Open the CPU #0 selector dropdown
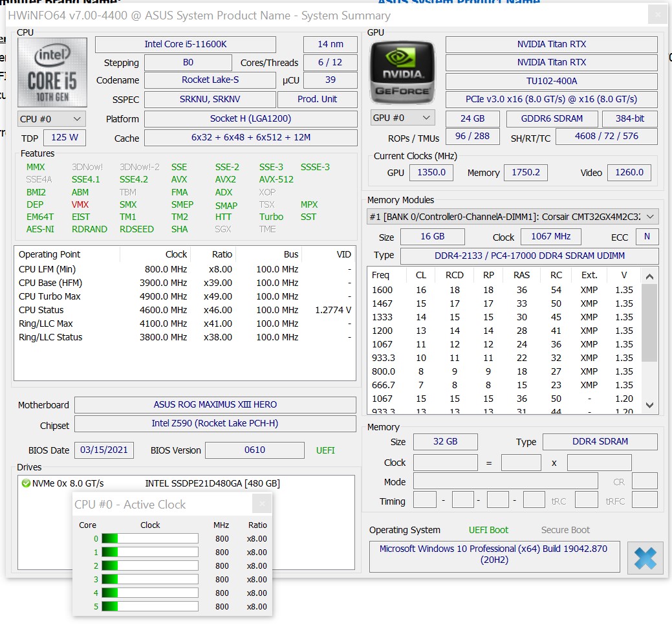Screen dimensions: 672x625 pyautogui.click(x=52, y=119)
